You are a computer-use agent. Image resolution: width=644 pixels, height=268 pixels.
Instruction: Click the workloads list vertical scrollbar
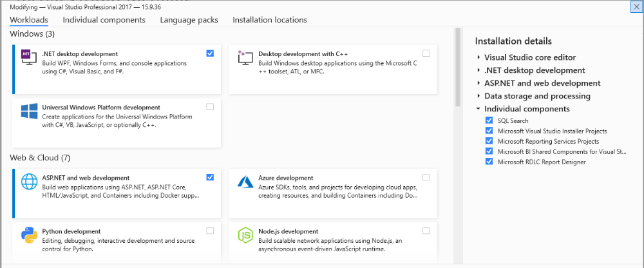(x=457, y=68)
